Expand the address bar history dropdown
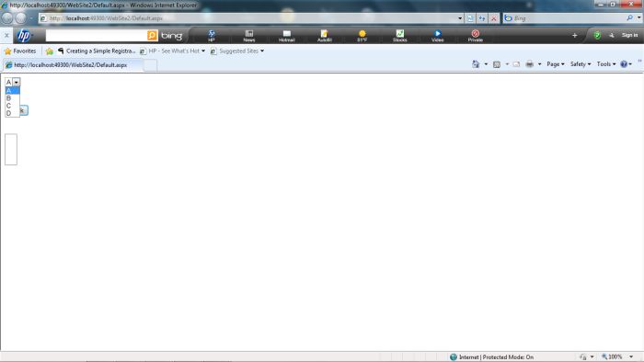This screenshot has width=644, height=362. (x=460, y=18)
